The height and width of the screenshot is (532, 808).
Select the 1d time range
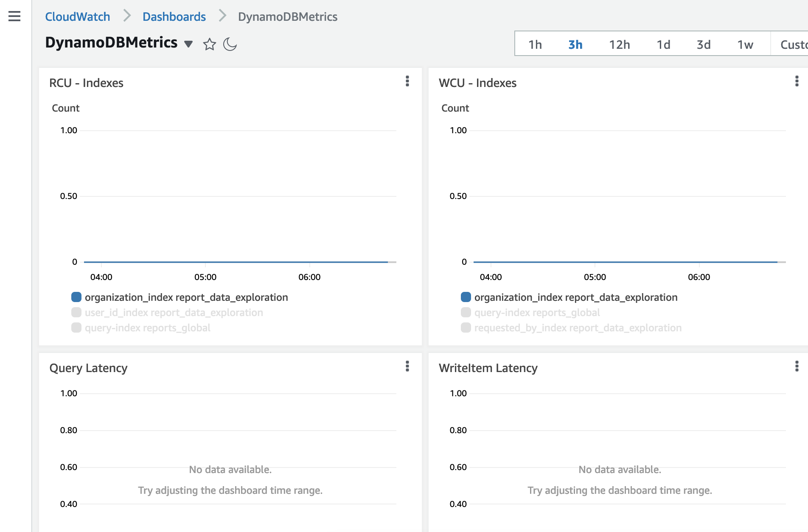click(x=664, y=44)
